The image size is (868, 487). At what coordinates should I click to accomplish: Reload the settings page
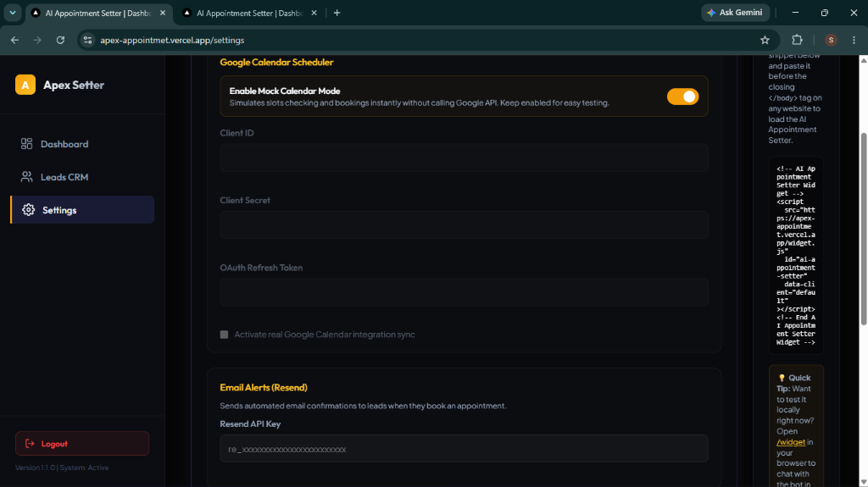pyautogui.click(x=60, y=40)
